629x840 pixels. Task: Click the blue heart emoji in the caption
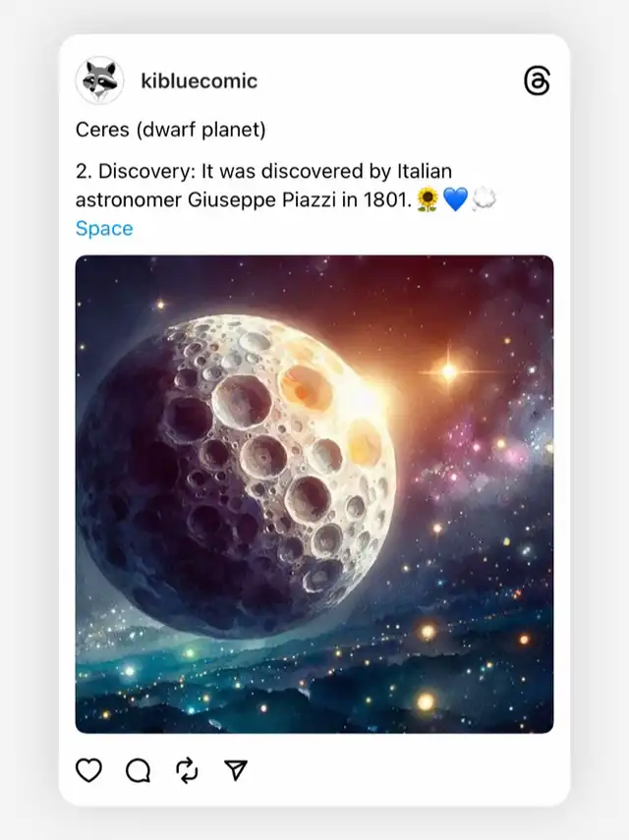pyautogui.click(x=455, y=199)
